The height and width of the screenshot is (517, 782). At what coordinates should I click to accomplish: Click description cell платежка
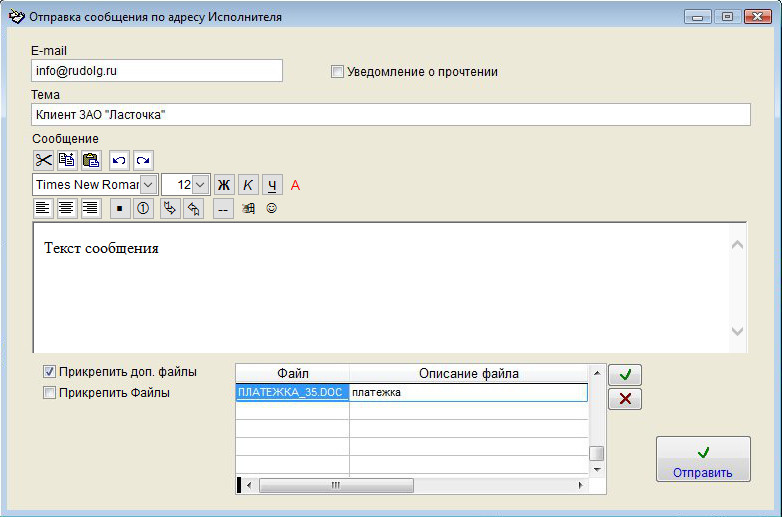tap(468, 392)
